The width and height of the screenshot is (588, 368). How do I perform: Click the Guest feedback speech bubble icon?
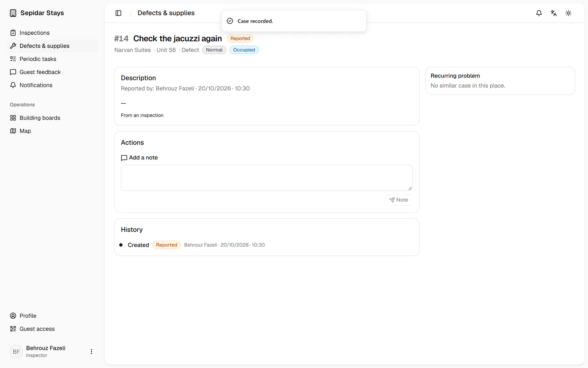pyautogui.click(x=13, y=72)
